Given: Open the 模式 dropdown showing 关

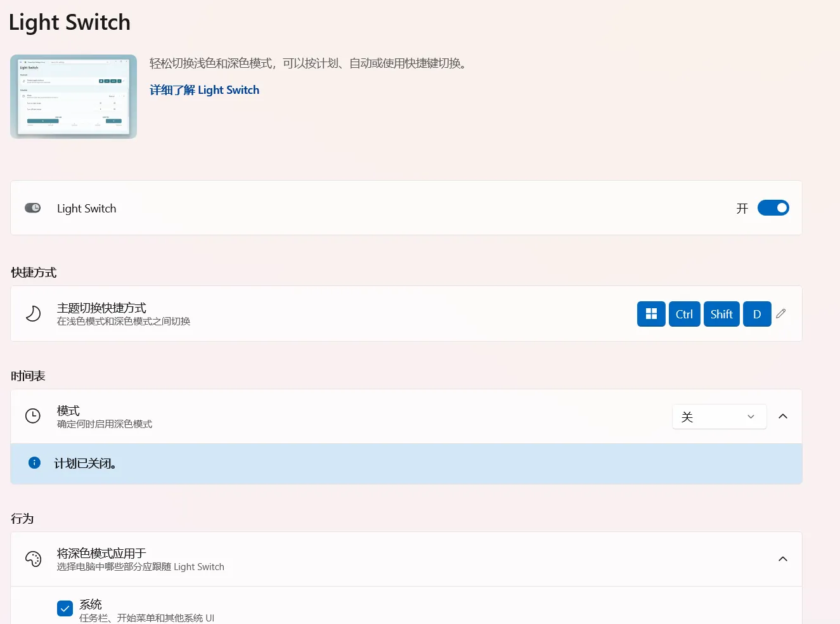Looking at the screenshot, I should point(719,416).
